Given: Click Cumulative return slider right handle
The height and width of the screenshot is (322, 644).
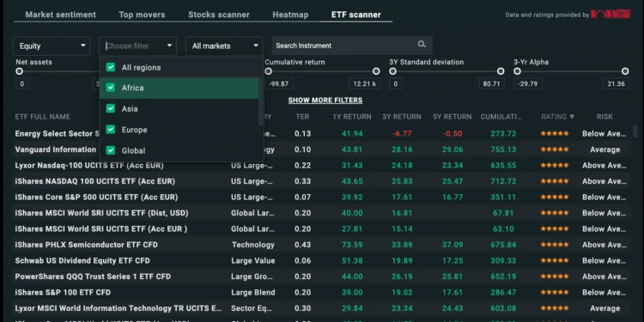Looking at the screenshot, I should click(x=376, y=71).
